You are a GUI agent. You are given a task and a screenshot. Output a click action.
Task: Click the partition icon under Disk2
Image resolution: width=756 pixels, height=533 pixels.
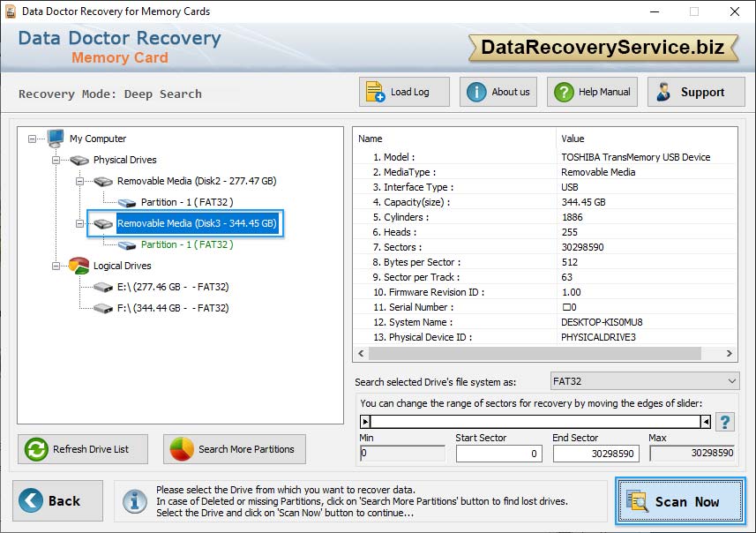(x=127, y=203)
